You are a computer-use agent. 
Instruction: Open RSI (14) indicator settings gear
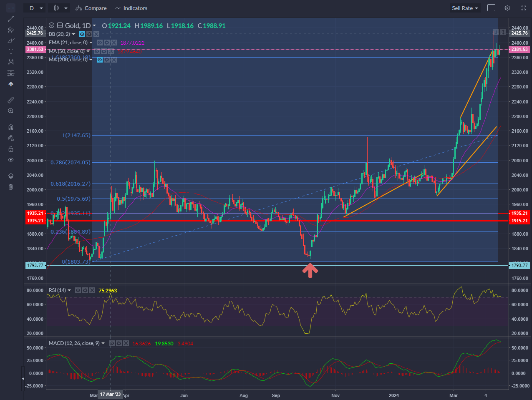(x=85, y=290)
